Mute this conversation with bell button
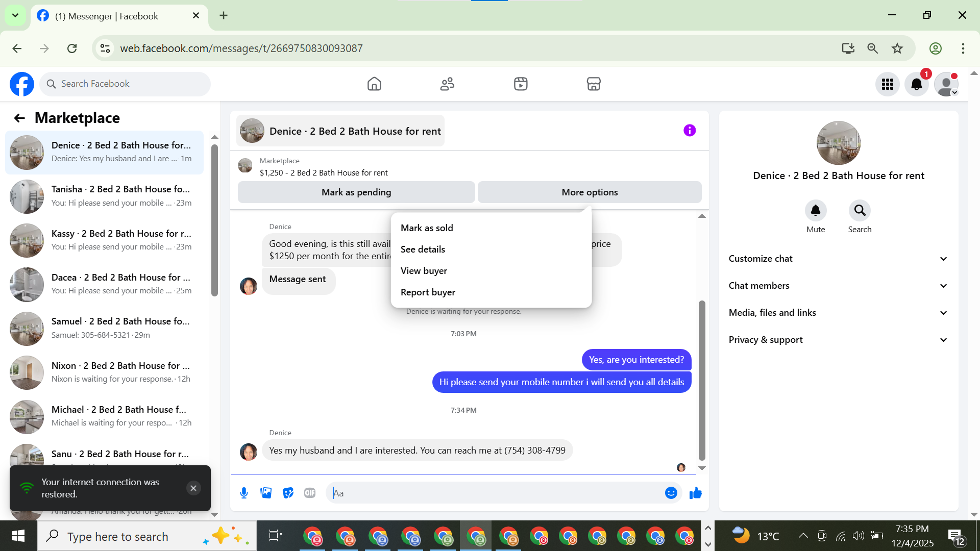The image size is (980, 551). pyautogui.click(x=815, y=211)
